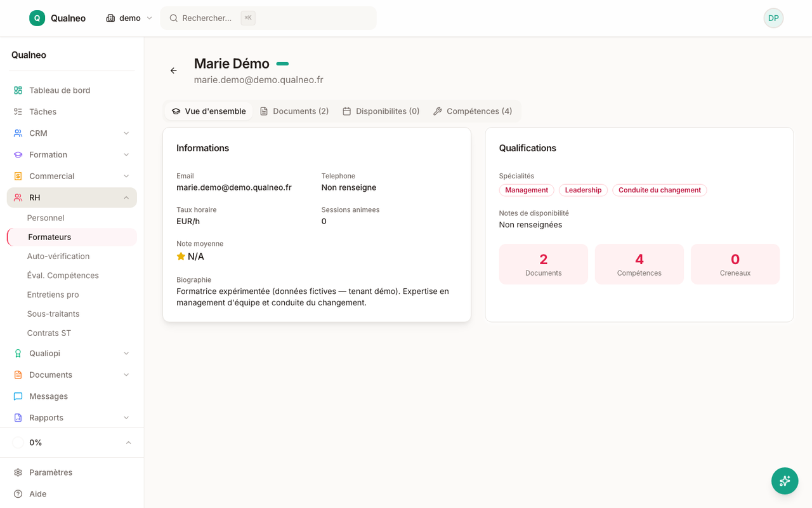This screenshot has width=812, height=508.
Task: Switch to Disponibilites (0) tab
Action: tap(381, 111)
